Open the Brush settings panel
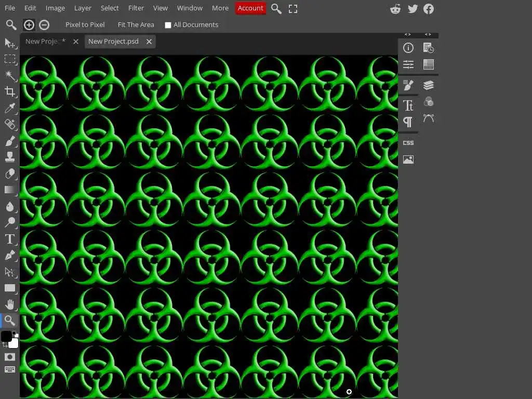532x399 pixels. click(x=408, y=85)
